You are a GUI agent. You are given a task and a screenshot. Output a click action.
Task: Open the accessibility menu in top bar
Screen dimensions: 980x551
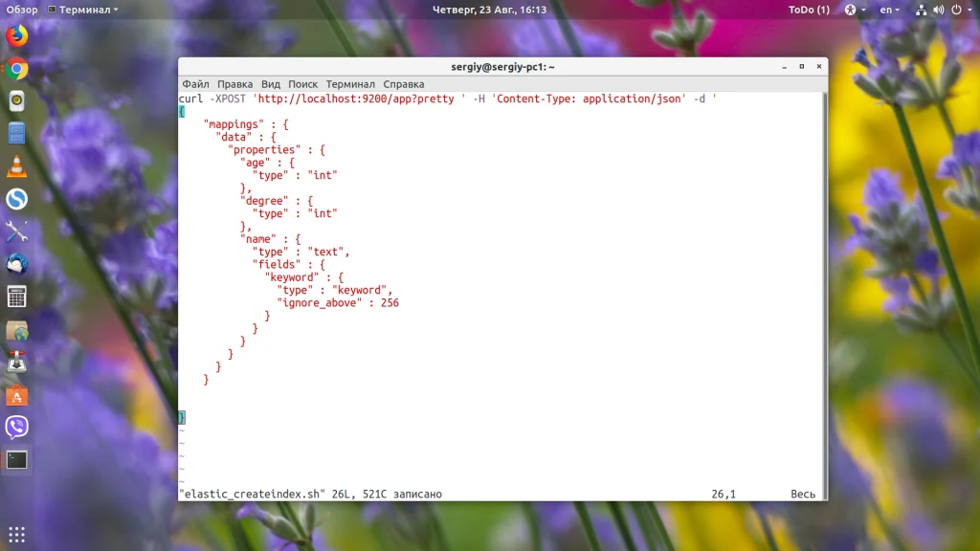[852, 10]
